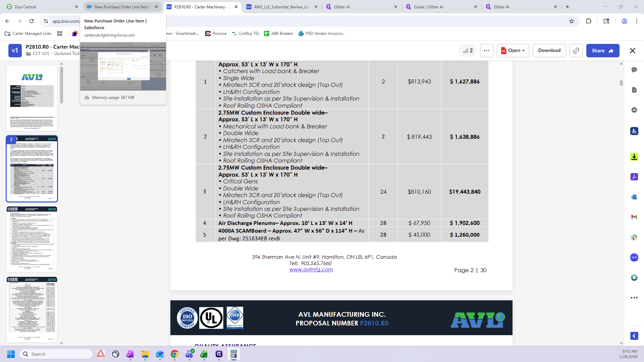Open Box Sign icon in right sidebar
Image resolution: width=644 pixels, height=362 pixels.
[x=634, y=131]
